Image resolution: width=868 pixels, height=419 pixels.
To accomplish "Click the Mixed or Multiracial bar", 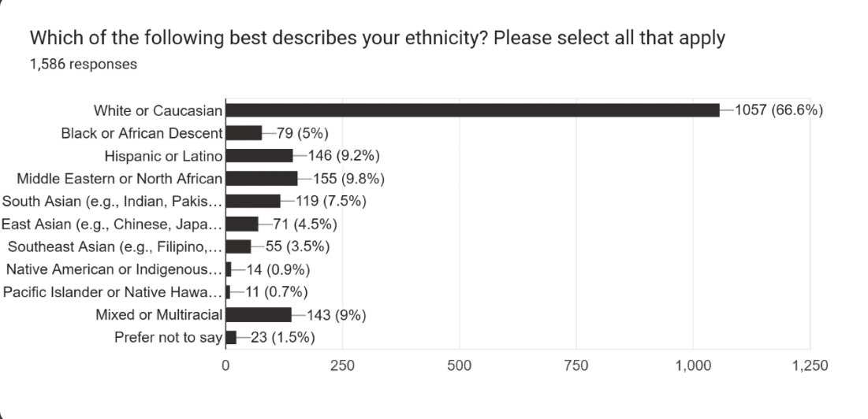I will click(259, 314).
